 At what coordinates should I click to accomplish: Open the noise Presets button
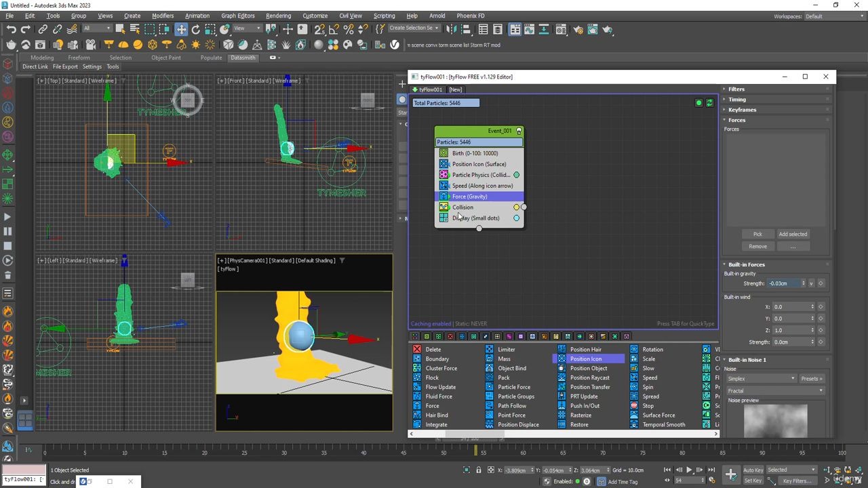(810, 379)
